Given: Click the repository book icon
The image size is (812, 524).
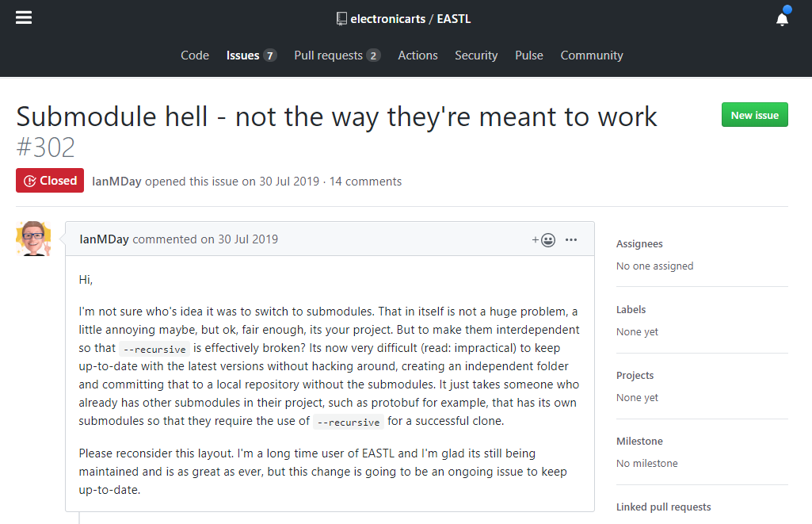Looking at the screenshot, I should [x=341, y=19].
